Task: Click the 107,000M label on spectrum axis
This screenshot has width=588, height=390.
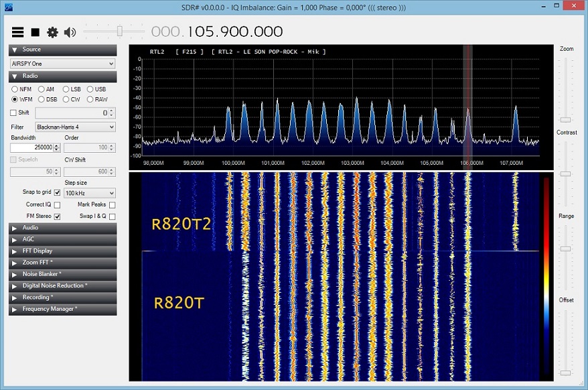Action: (x=511, y=164)
